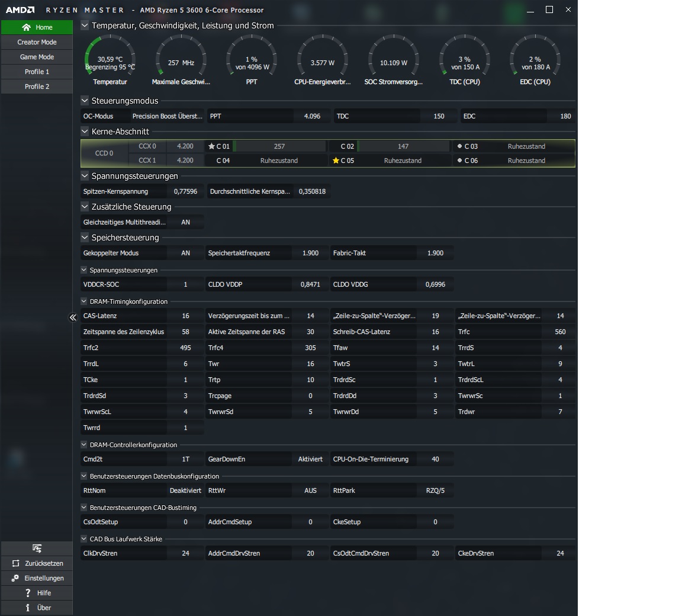Collapse the Steuerungsmodus section
The width and height of the screenshot is (682, 616).
pyautogui.click(x=85, y=101)
